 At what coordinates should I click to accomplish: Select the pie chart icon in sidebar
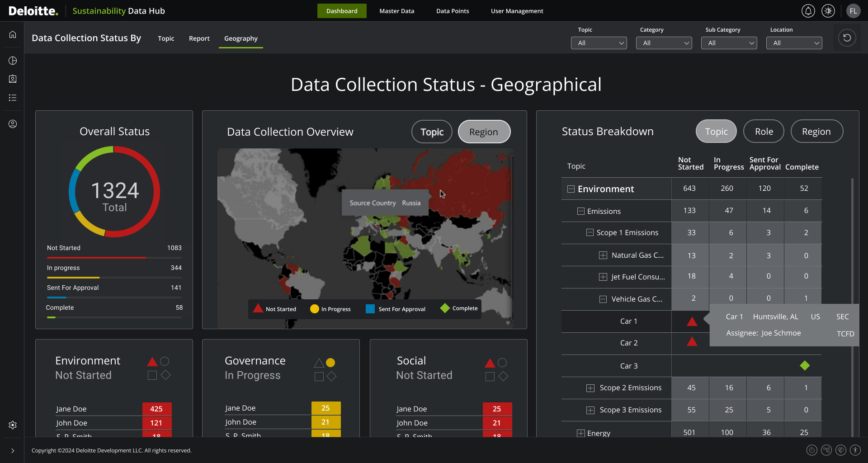click(x=12, y=61)
